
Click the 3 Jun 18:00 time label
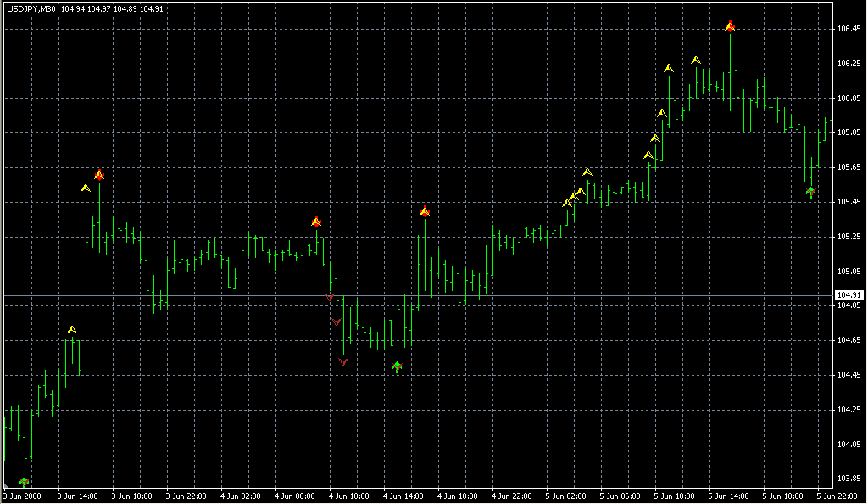click(131, 496)
